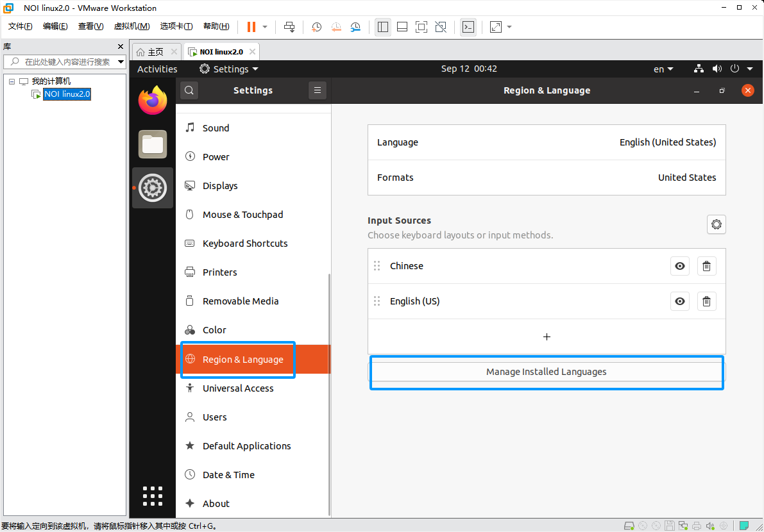
Task: Preview the English (US) layout eye icon
Action: click(x=680, y=301)
